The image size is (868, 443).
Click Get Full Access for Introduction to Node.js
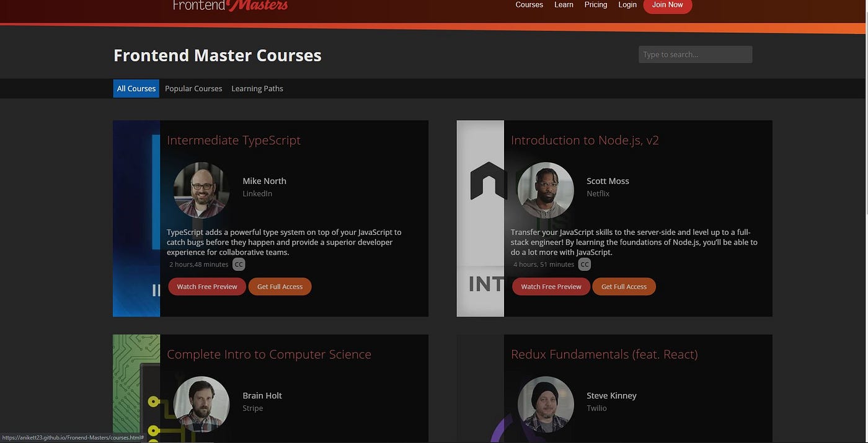click(624, 286)
